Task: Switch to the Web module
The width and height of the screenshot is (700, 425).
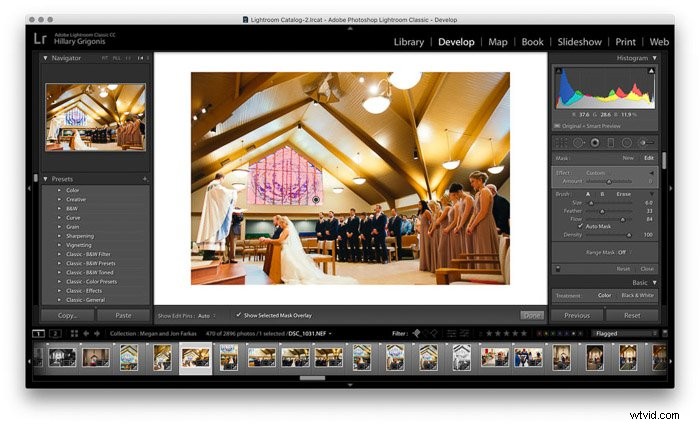Action: (659, 42)
